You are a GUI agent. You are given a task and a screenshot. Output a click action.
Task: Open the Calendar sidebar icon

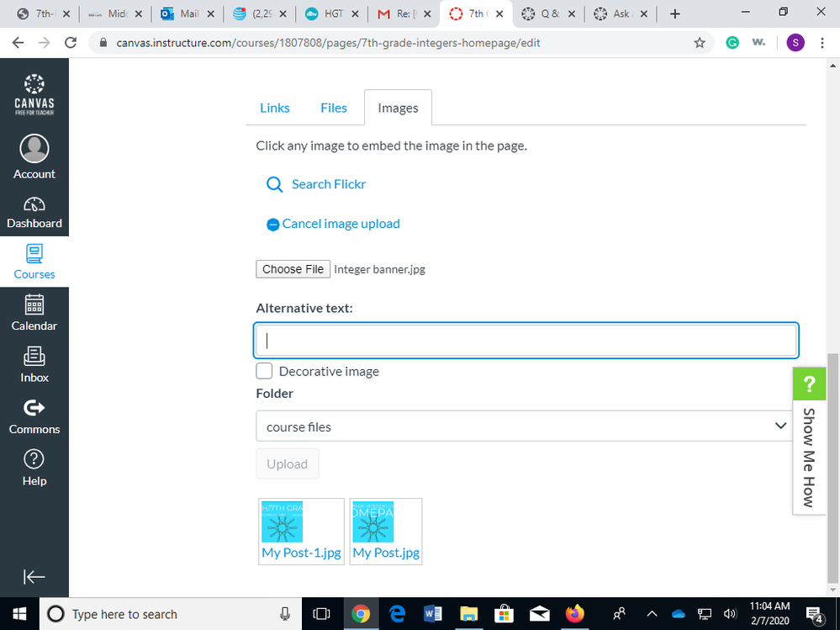click(34, 304)
